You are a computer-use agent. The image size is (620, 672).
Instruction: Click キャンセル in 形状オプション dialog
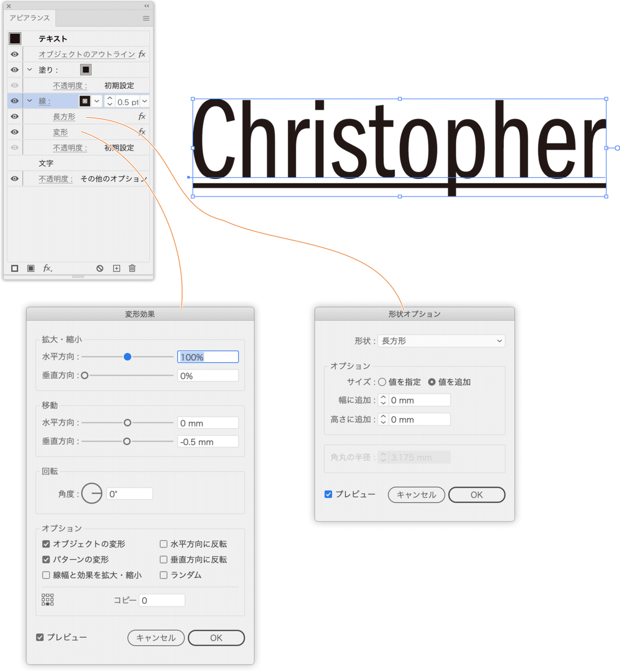(x=416, y=495)
